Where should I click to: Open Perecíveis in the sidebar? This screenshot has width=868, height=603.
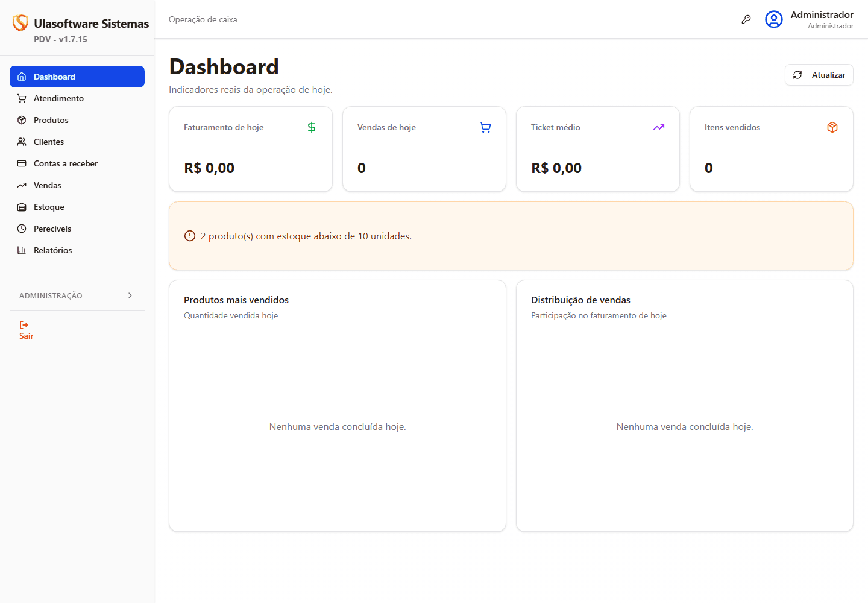[x=77, y=229]
